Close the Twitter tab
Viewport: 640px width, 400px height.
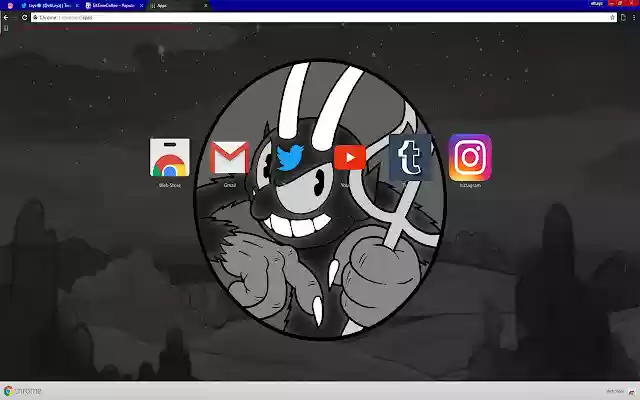tap(77, 6)
